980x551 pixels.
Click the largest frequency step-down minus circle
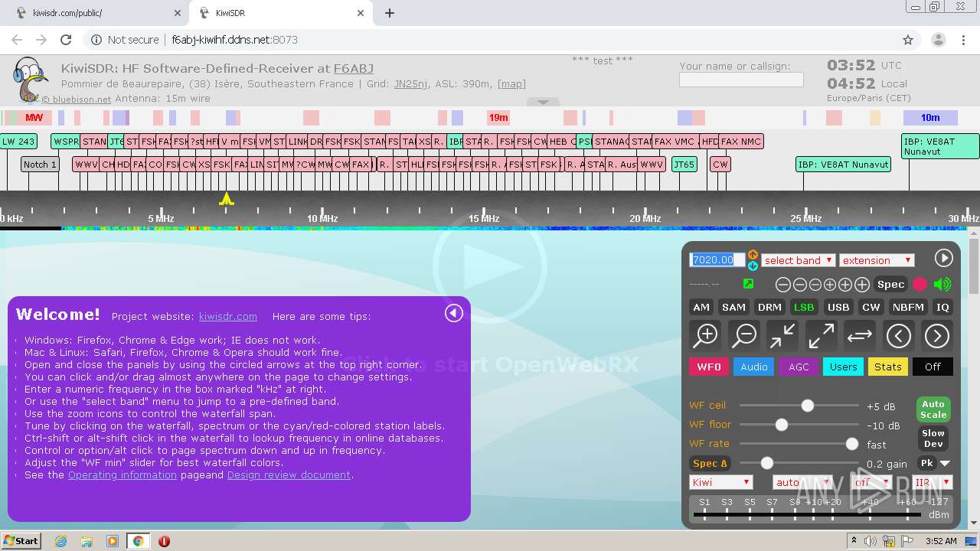click(x=782, y=285)
